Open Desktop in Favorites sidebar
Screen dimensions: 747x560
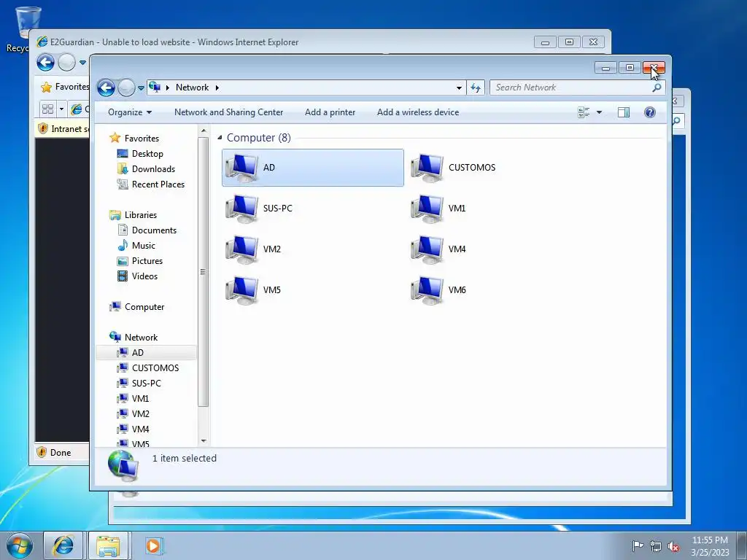click(x=147, y=154)
